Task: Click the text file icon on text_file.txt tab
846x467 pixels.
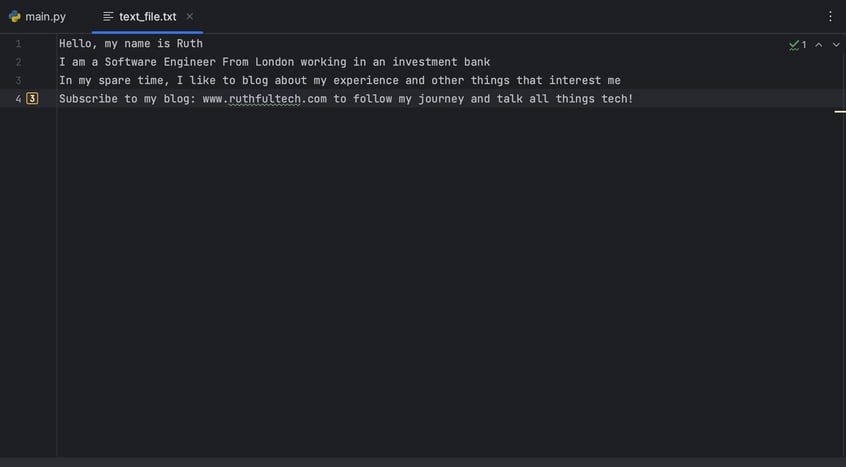Action: tap(108, 17)
